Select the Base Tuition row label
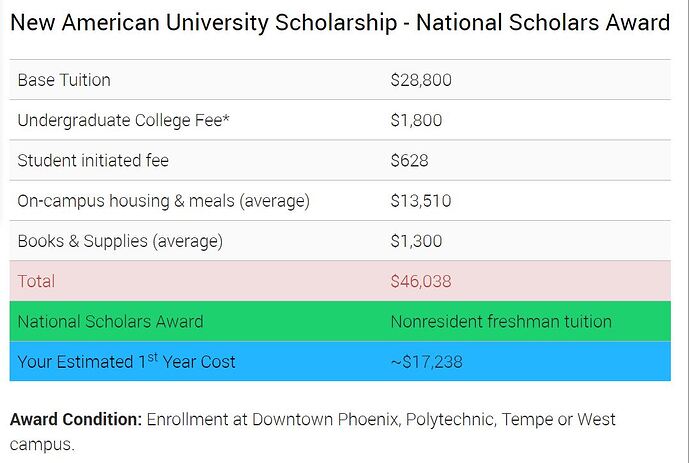The height and width of the screenshot is (463, 690). click(x=64, y=80)
